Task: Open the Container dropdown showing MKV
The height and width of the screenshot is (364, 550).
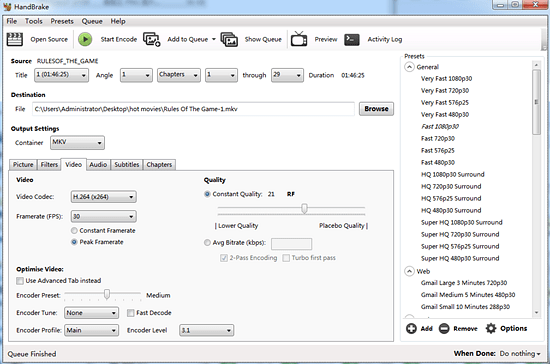Action: [77, 143]
